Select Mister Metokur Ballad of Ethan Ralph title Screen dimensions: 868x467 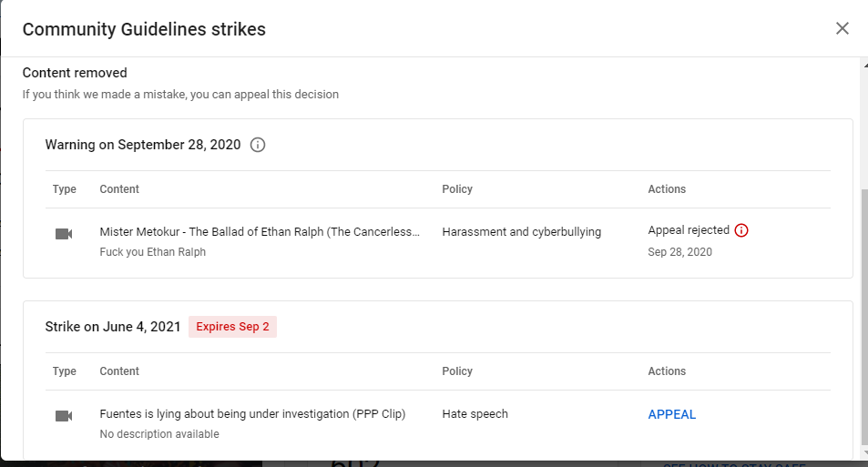pos(260,232)
